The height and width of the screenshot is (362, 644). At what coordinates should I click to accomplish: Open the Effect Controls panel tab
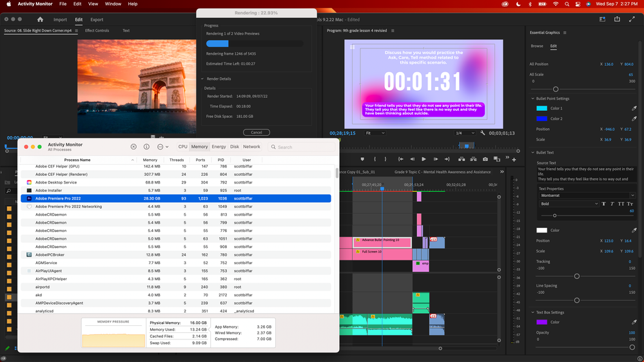click(x=97, y=30)
